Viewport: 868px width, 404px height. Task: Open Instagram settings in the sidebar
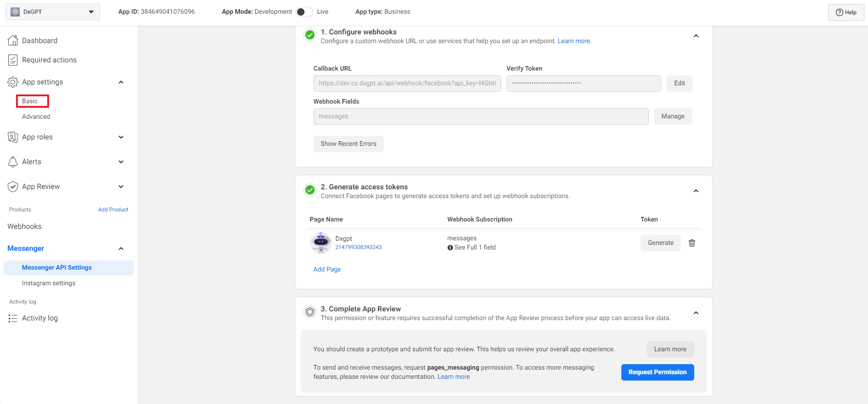(x=49, y=283)
